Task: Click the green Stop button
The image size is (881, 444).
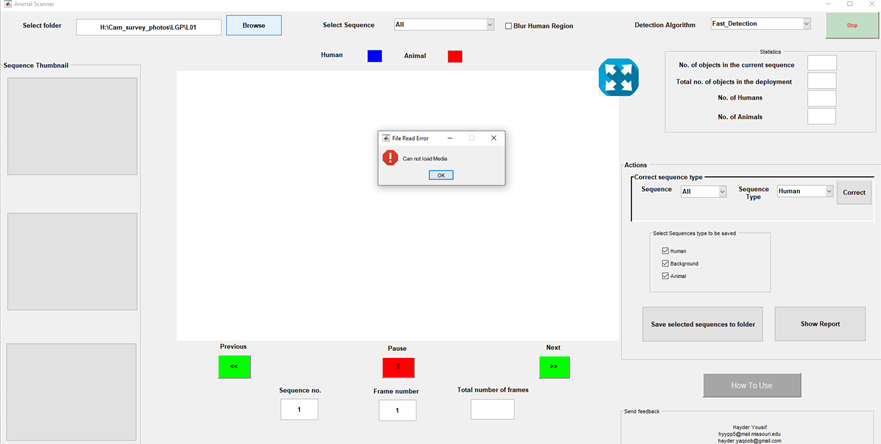Action: 852,25
